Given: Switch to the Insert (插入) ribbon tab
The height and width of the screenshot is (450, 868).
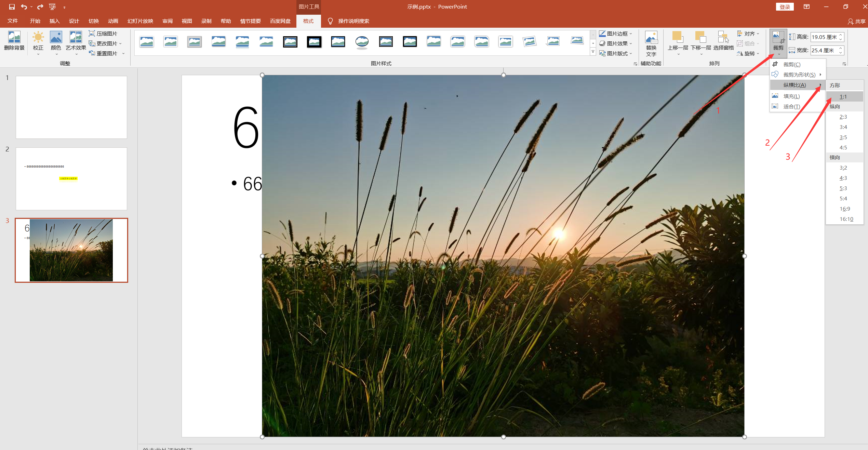Looking at the screenshot, I should click(54, 21).
